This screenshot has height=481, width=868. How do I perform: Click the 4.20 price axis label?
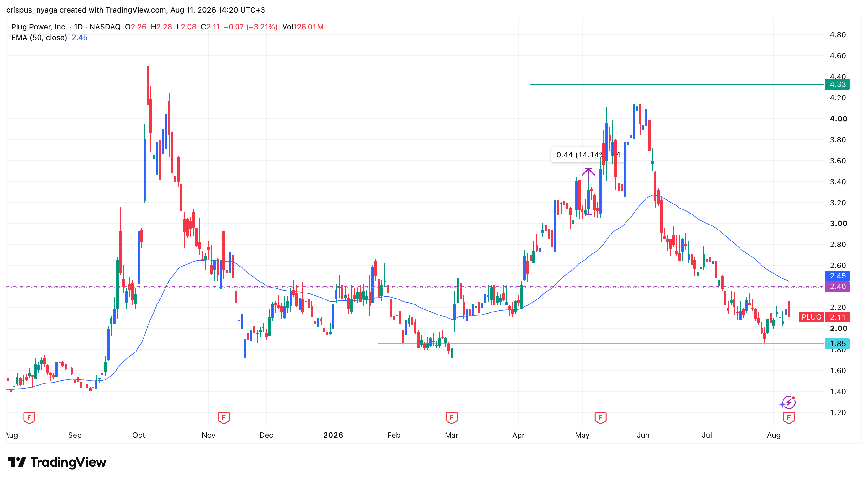click(x=838, y=98)
